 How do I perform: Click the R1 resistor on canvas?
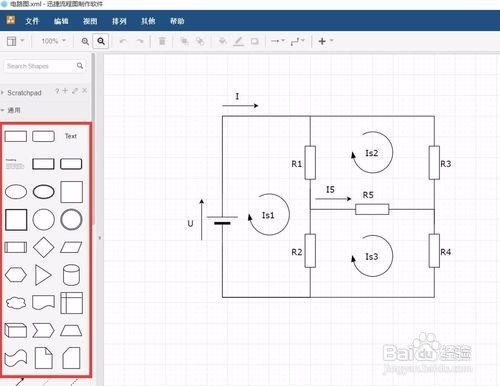[310, 162]
